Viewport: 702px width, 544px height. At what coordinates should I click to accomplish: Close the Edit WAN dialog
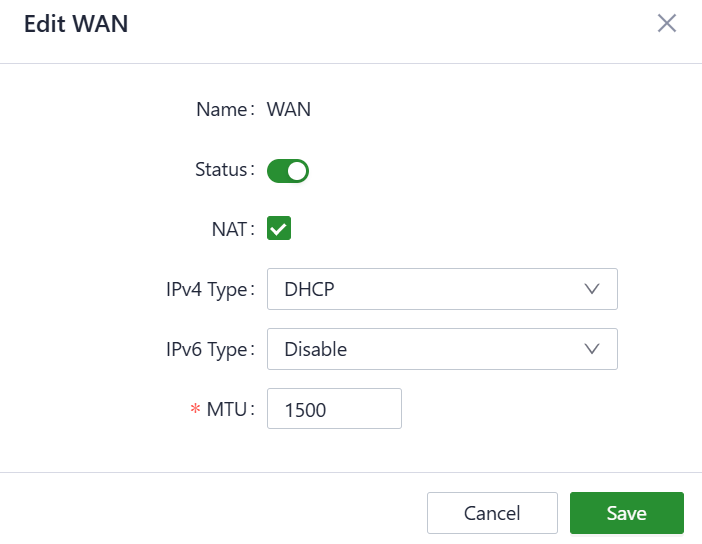[x=667, y=24]
